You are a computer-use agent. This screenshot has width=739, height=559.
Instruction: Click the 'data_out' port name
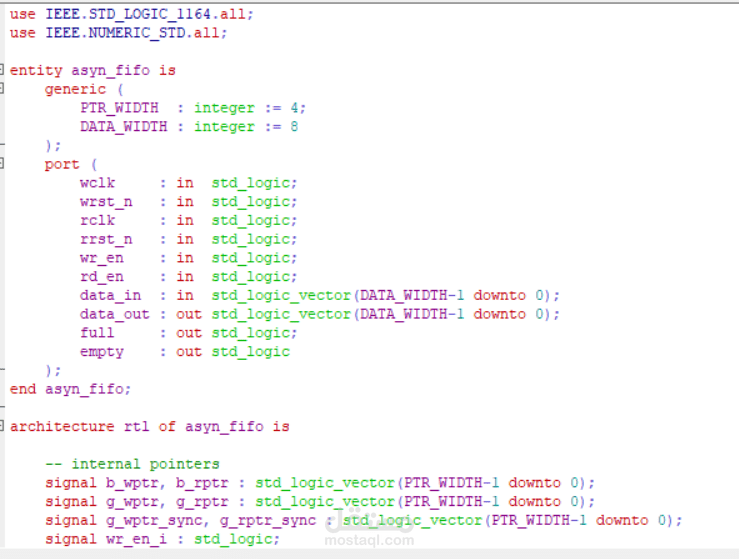pyautogui.click(x=115, y=314)
